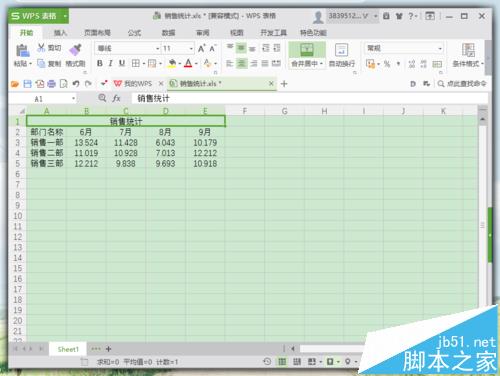Viewport: 500px width, 376px height.
Task: Click the print icon in quick toolbar
Action: [51, 84]
